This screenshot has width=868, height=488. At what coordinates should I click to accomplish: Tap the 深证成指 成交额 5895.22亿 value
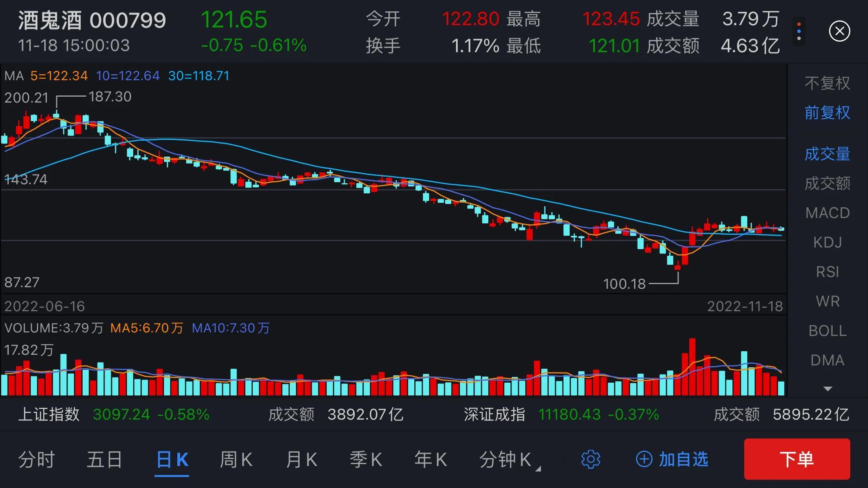tap(811, 415)
